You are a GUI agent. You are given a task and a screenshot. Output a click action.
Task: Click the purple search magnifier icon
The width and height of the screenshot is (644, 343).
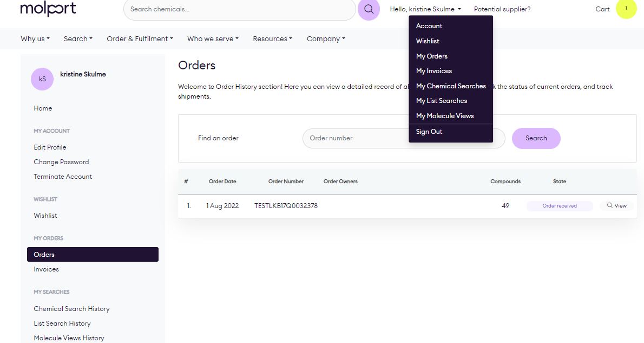pyautogui.click(x=369, y=10)
